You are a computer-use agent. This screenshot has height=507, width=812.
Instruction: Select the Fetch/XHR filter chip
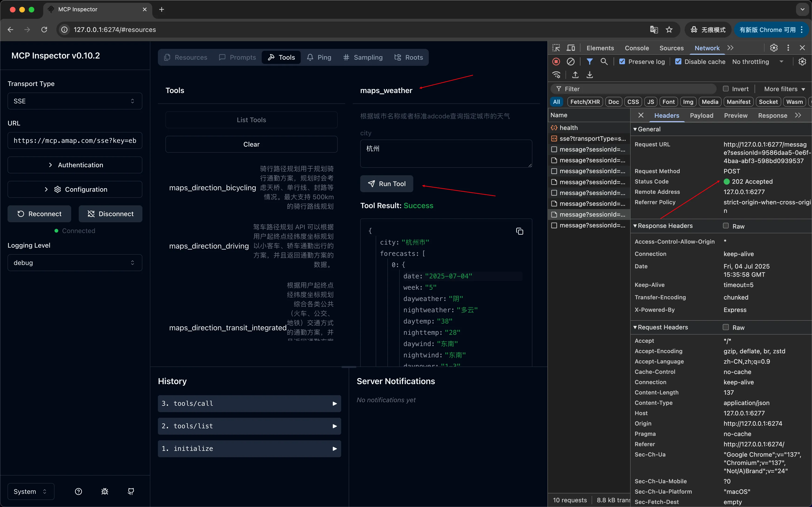click(x=585, y=102)
